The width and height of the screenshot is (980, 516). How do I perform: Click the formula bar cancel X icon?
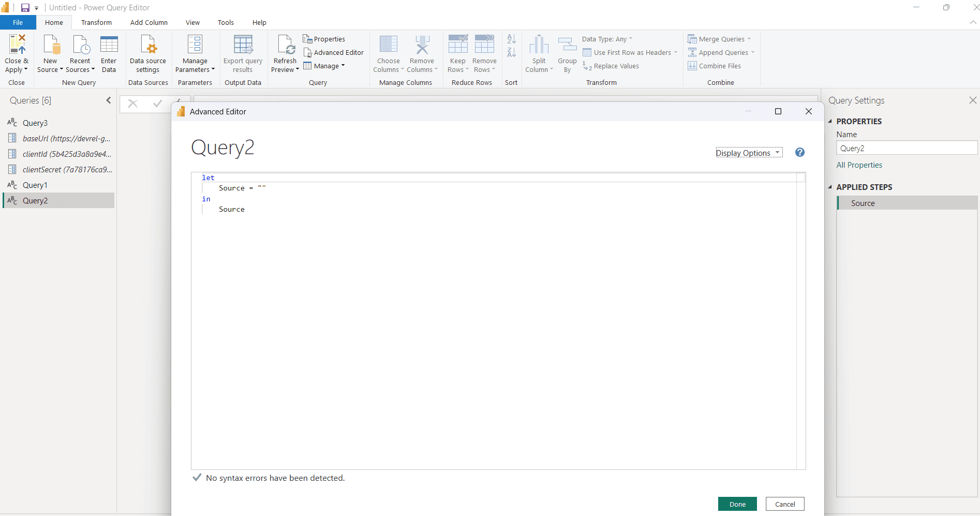click(133, 104)
